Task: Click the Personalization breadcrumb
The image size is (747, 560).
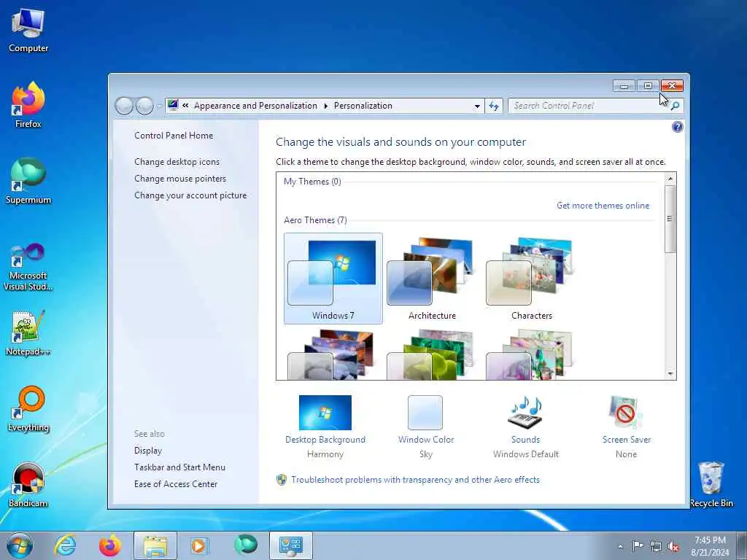Action: click(x=363, y=106)
